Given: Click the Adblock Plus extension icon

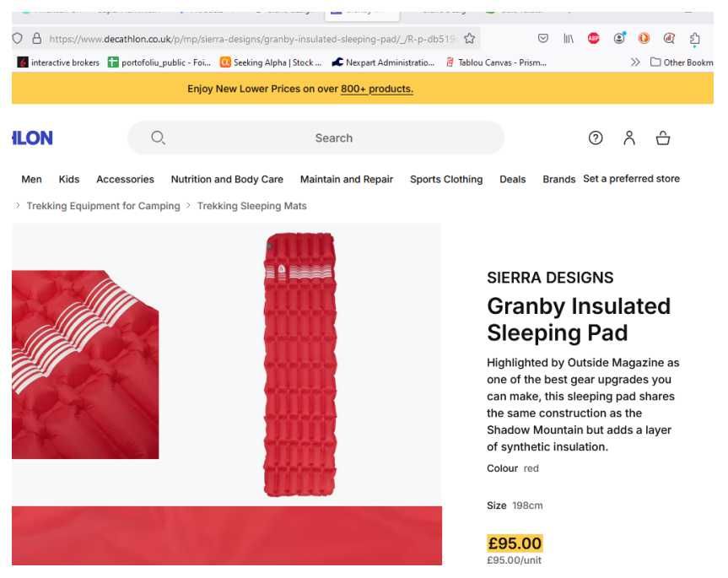Looking at the screenshot, I should coord(593,38).
